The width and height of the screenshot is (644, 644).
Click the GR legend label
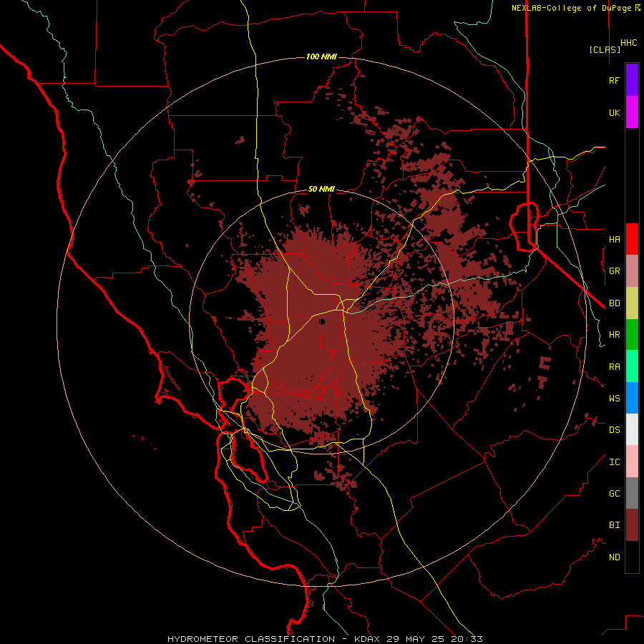click(614, 271)
